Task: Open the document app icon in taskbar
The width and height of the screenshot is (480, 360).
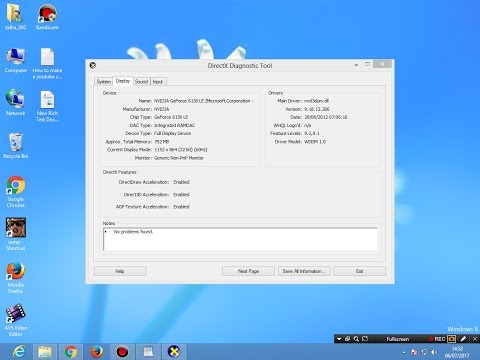Action: tap(148, 352)
